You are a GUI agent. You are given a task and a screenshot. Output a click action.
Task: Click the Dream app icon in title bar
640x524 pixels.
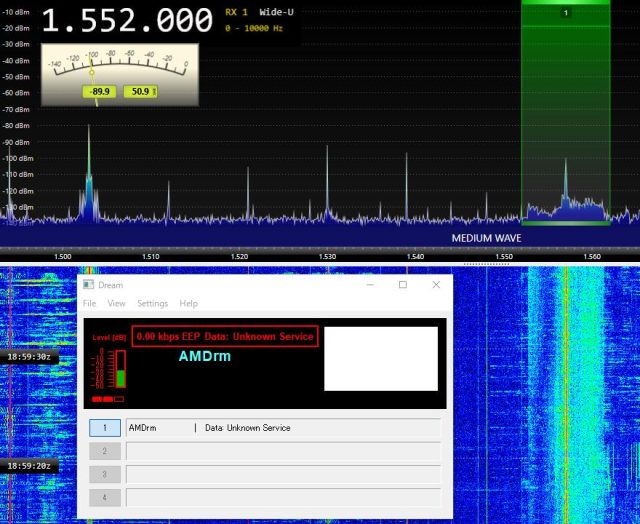pos(89,285)
